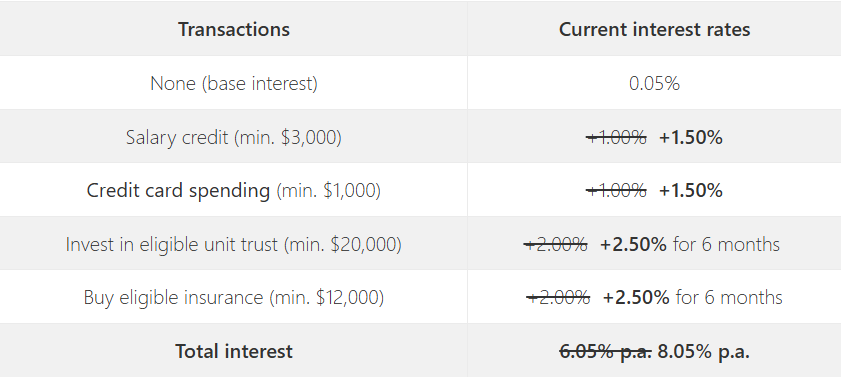841x377 pixels.
Task: Select Invest in eligible unit trust cell
Action: 234,245
